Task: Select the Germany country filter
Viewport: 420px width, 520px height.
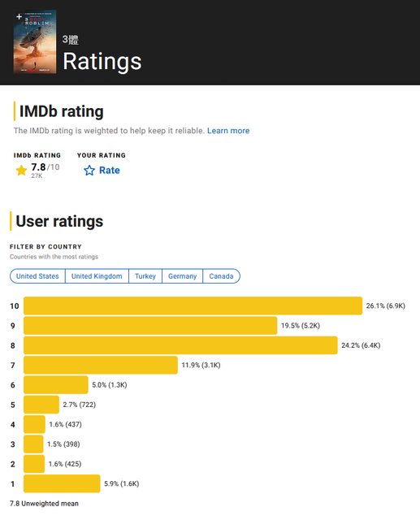Action: [x=182, y=276]
